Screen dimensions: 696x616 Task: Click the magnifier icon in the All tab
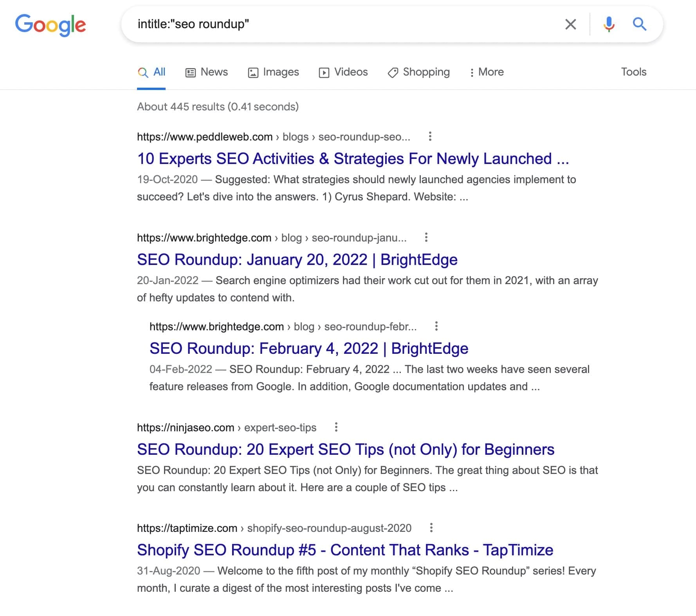[143, 72]
